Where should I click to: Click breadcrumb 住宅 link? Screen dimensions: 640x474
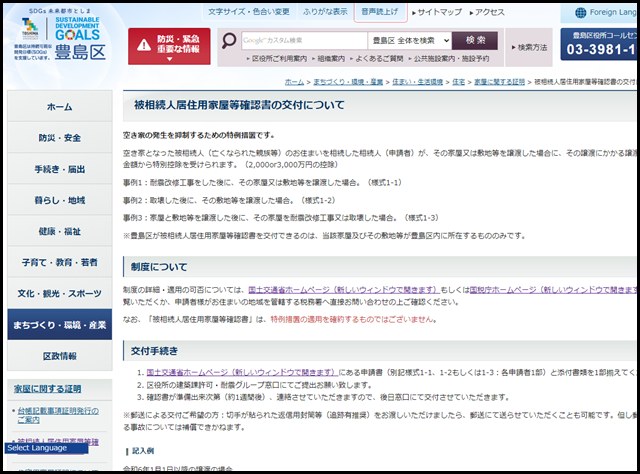pos(459,82)
